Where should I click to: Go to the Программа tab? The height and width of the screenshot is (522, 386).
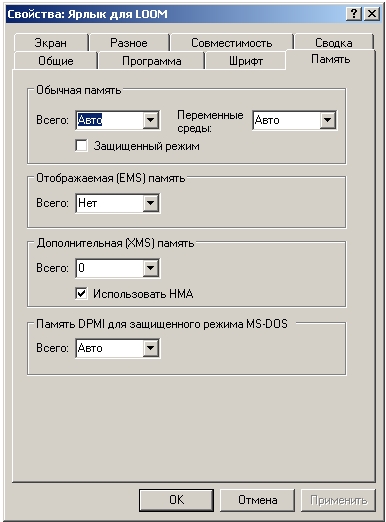pyautogui.click(x=152, y=61)
